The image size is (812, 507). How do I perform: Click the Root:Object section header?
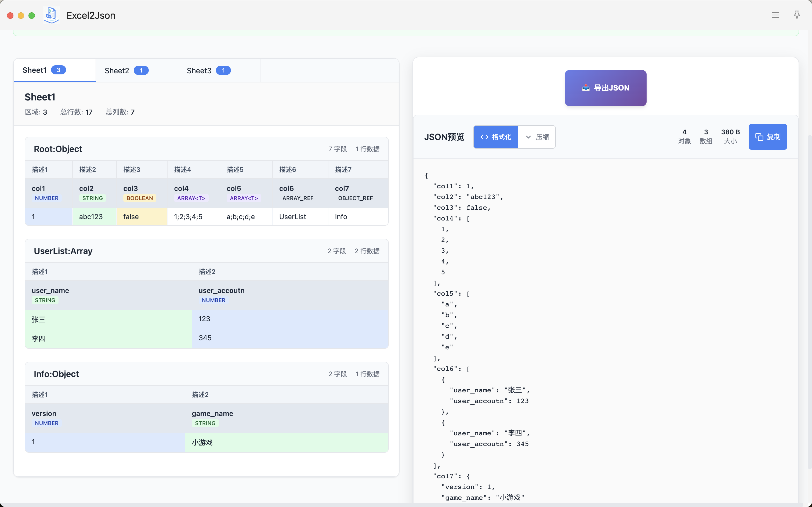[58, 149]
